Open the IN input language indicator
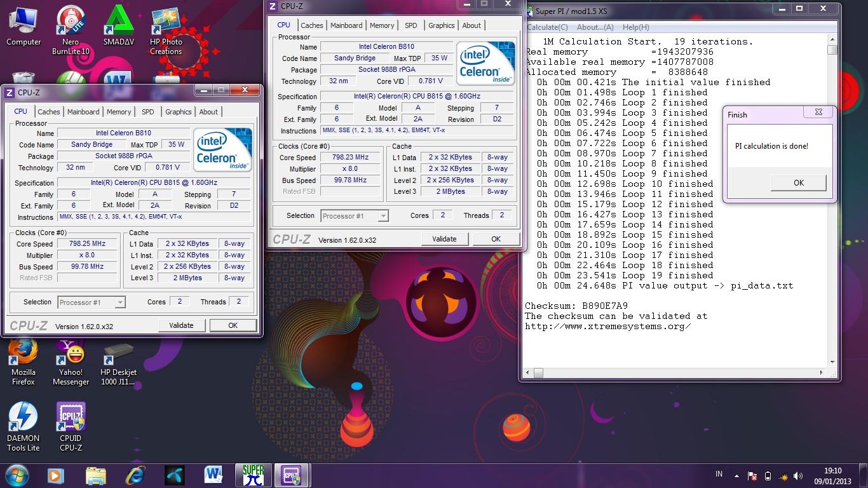The image size is (868, 488). point(719,474)
